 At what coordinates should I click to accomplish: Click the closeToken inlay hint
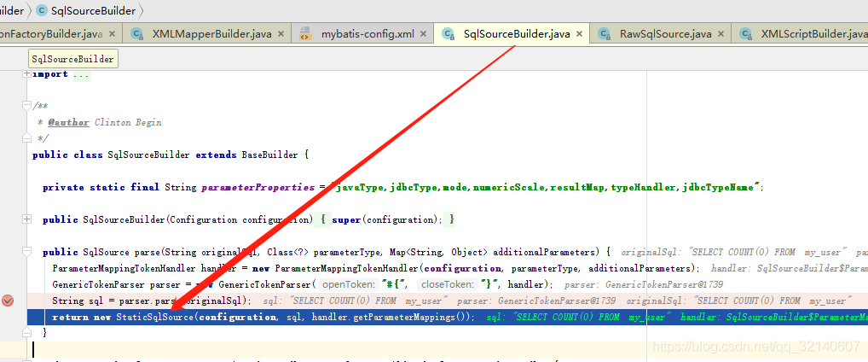448,285
